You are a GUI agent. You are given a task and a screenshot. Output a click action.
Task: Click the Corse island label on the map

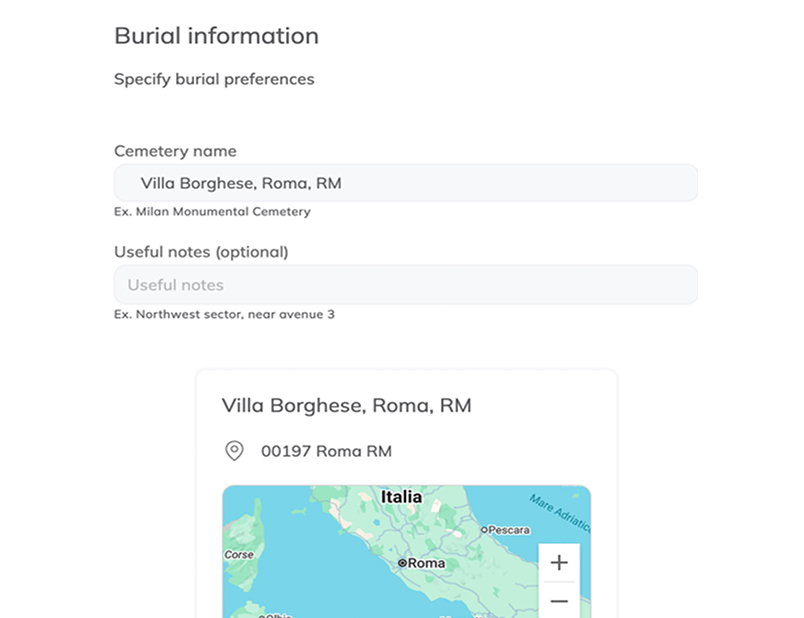coord(238,554)
